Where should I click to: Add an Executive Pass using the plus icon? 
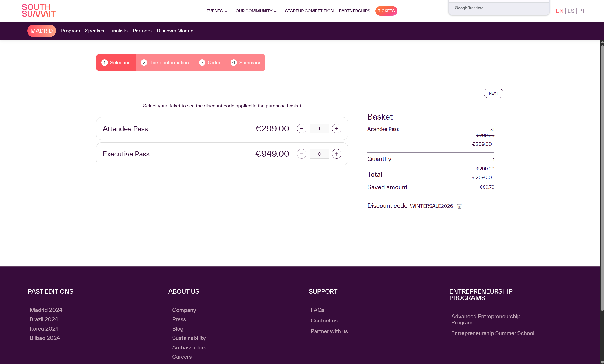click(x=336, y=154)
